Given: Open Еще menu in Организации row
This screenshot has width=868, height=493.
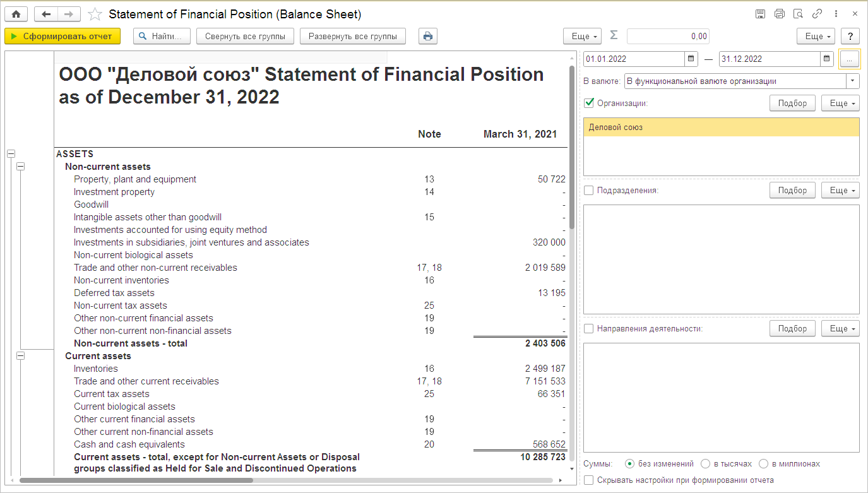Looking at the screenshot, I should 840,103.
